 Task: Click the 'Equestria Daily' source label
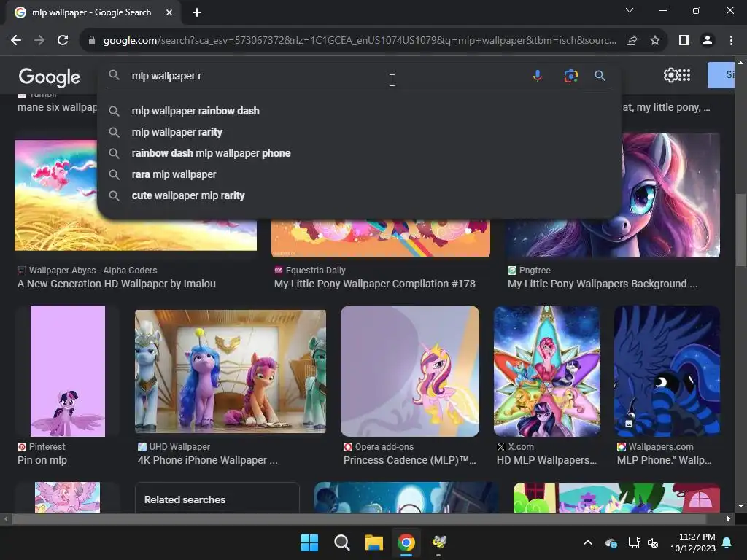coord(315,271)
